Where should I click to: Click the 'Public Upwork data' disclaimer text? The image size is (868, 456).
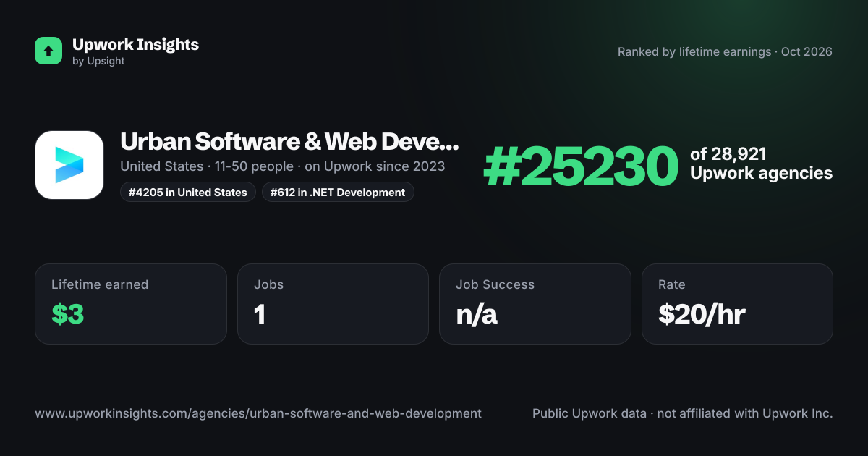pyautogui.click(x=683, y=414)
